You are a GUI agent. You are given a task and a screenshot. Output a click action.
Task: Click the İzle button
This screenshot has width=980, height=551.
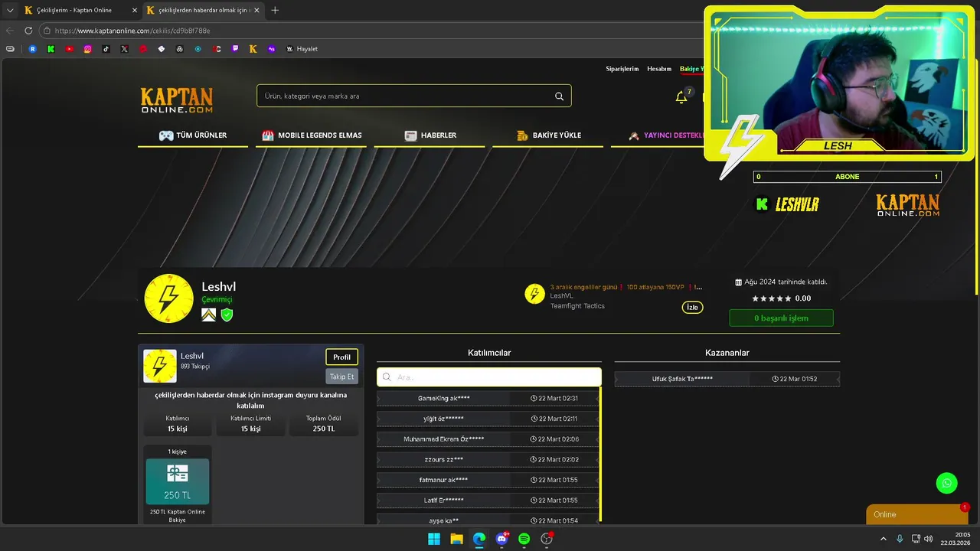pos(692,308)
